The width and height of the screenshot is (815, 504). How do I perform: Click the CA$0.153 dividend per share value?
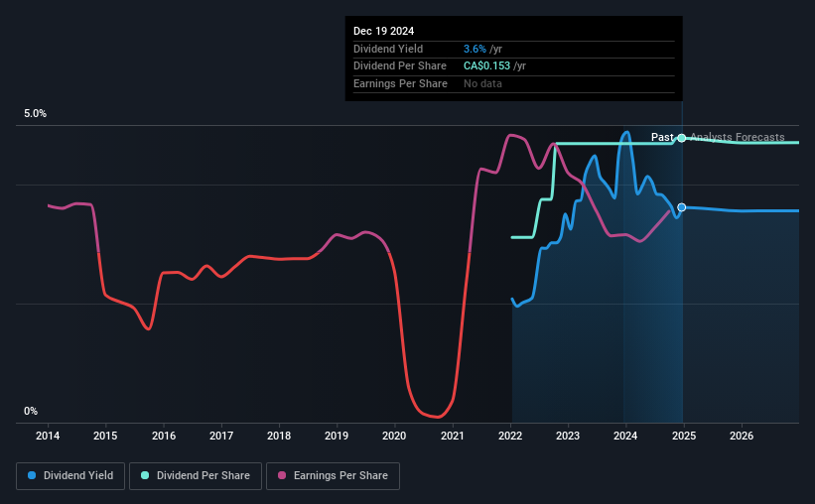(487, 66)
